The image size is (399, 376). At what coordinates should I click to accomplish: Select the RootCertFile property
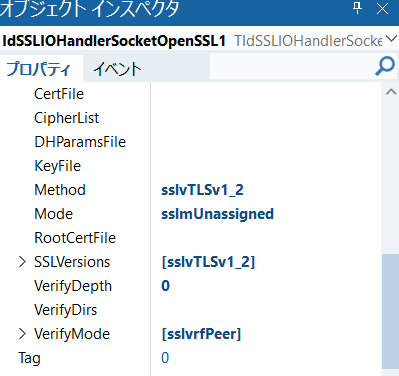(x=75, y=238)
